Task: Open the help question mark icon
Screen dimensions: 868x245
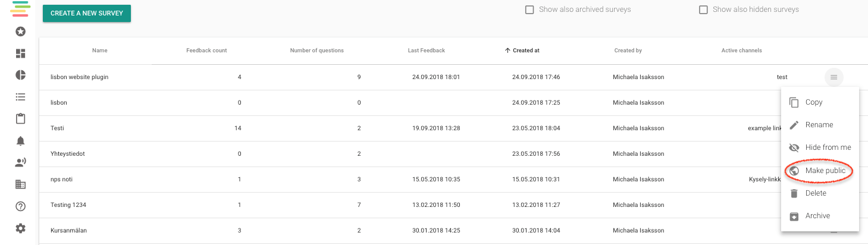Action: [20, 206]
